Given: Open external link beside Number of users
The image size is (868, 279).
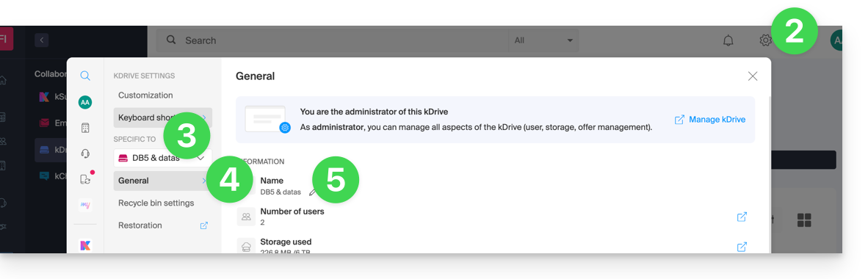Looking at the screenshot, I should click(x=742, y=217).
